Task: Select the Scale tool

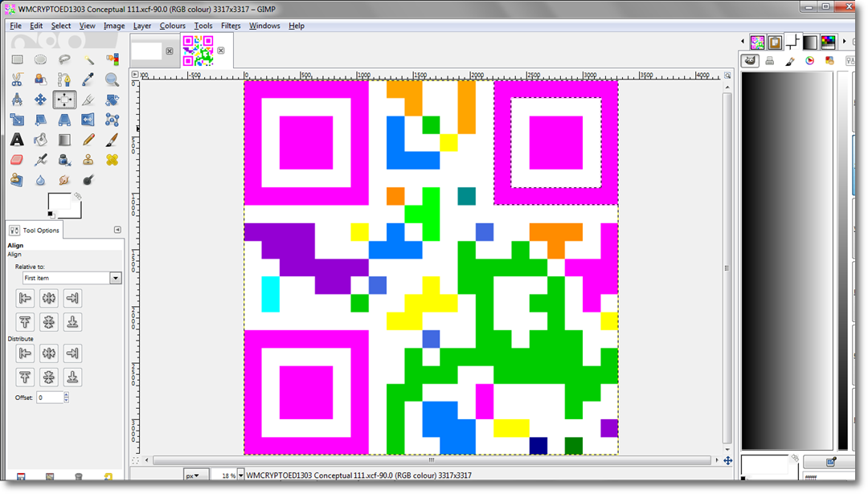Action: click(x=17, y=120)
